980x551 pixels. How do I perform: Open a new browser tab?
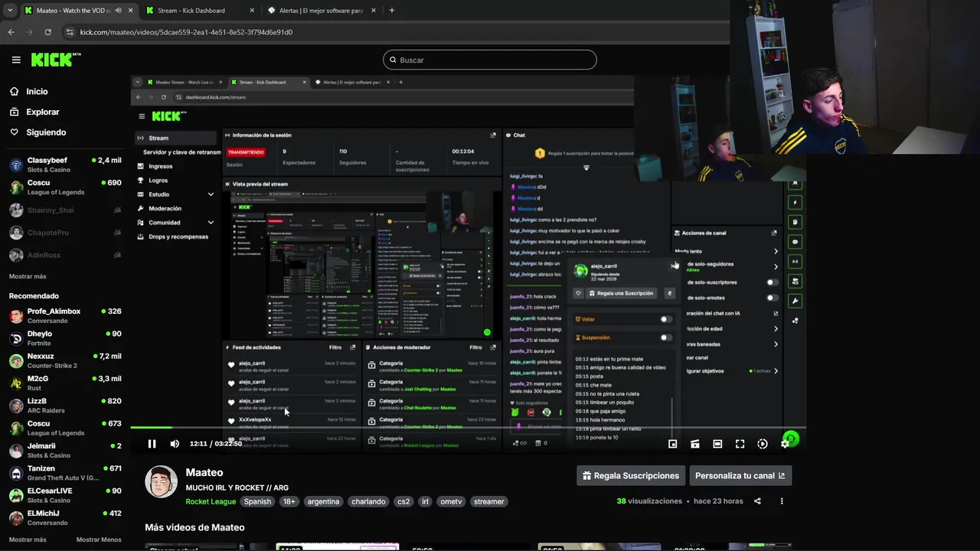pos(391,11)
